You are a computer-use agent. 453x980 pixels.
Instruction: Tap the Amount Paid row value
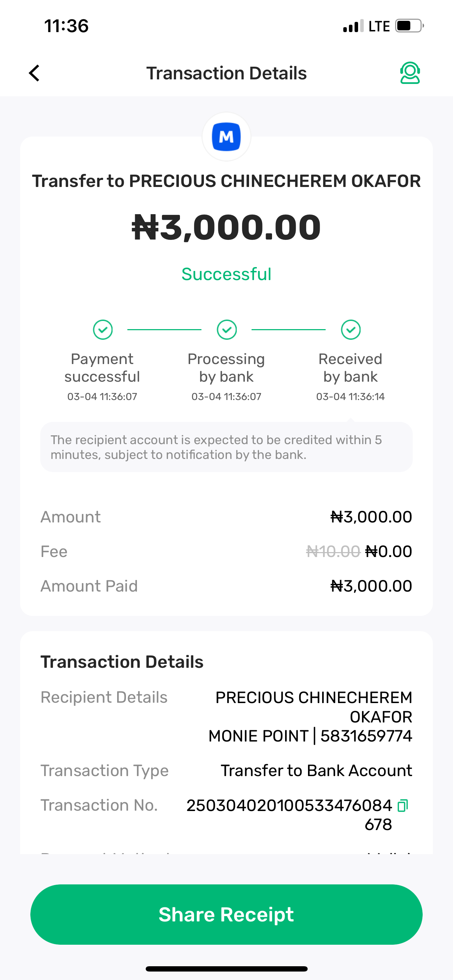(x=371, y=586)
